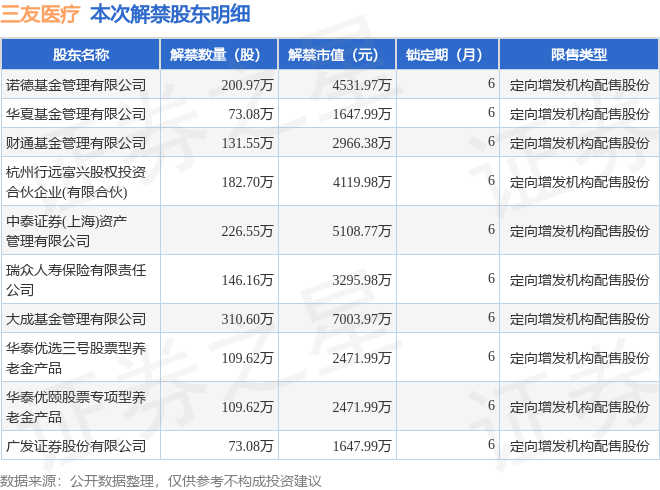Click 1647.99万 in the 华夏基金 row
Viewport: 660px width, 490px height.
coord(362,114)
